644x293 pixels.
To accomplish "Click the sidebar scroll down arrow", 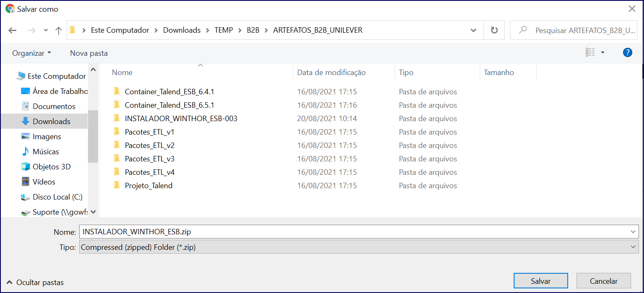I will pos(93,213).
